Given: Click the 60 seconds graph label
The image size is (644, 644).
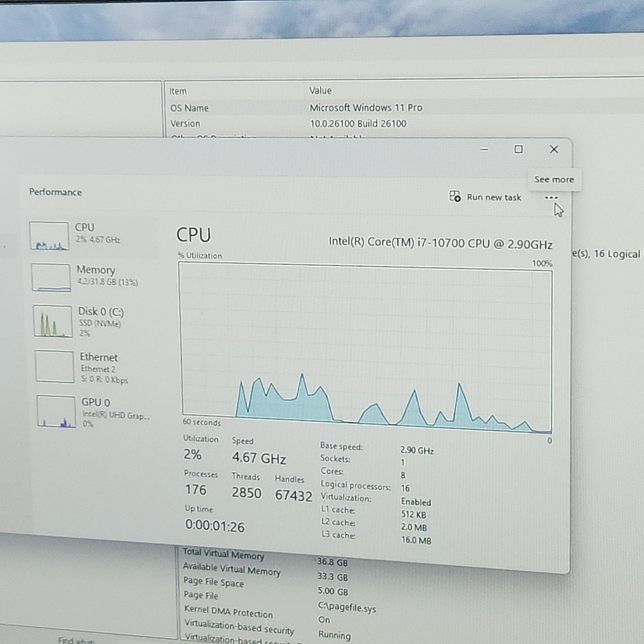Looking at the screenshot, I should pyautogui.click(x=201, y=422).
